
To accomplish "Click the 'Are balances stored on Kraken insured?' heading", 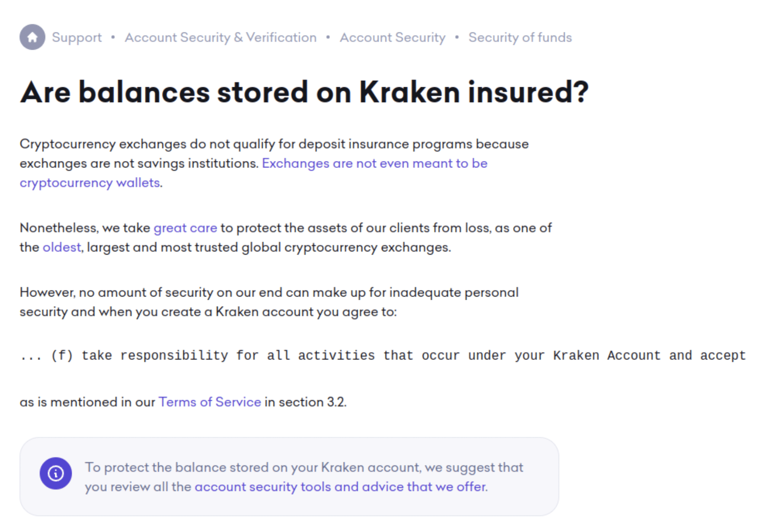I will click(304, 93).
